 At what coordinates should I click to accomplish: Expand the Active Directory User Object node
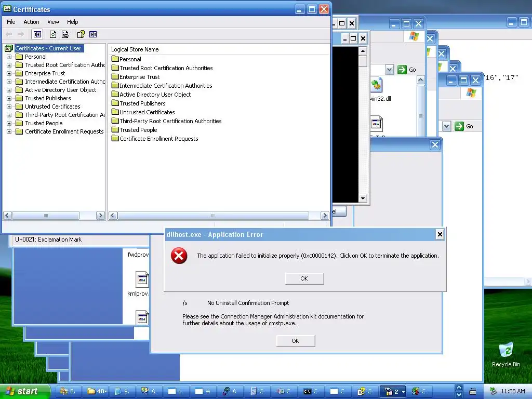pyautogui.click(x=9, y=90)
